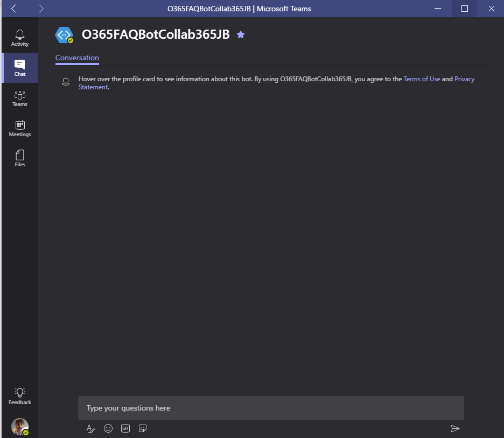Click the O365FAQBotCollab365JB bot avatar
This screenshot has height=438, width=504.
pos(64,34)
